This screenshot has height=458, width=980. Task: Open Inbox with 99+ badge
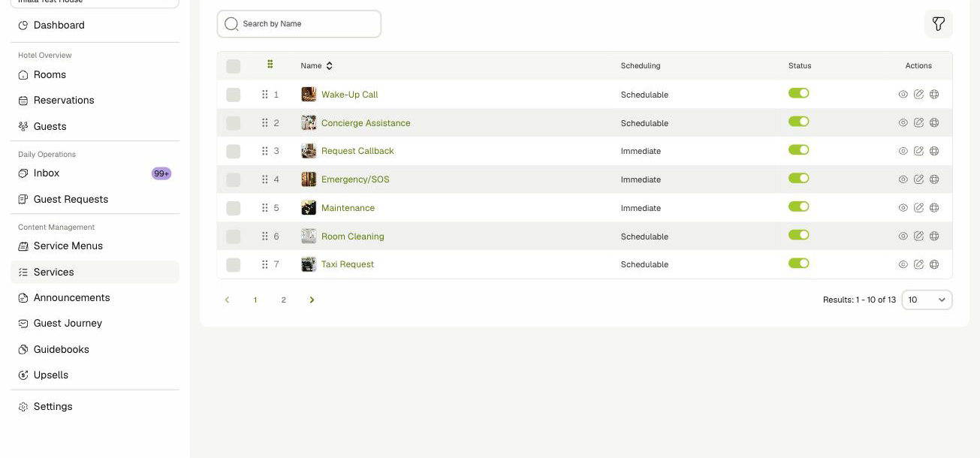tap(95, 173)
